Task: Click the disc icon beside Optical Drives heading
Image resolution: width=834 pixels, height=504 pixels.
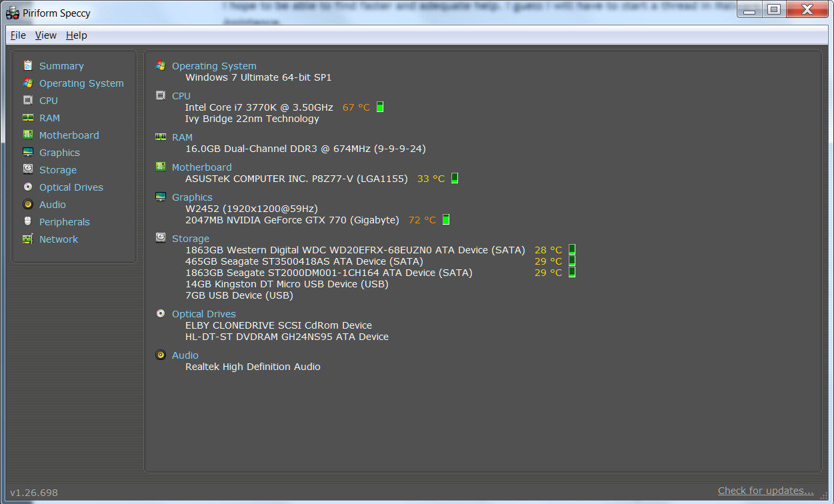Action: [161, 313]
